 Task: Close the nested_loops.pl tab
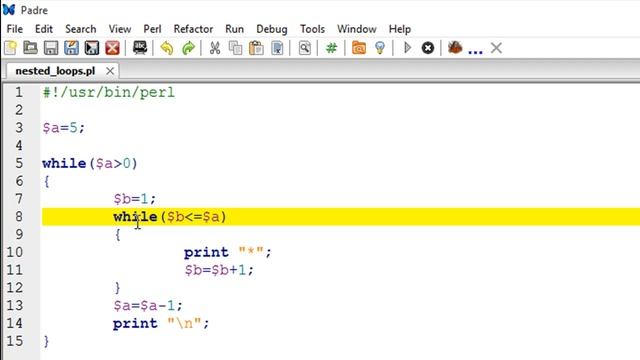(x=110, y=71)
